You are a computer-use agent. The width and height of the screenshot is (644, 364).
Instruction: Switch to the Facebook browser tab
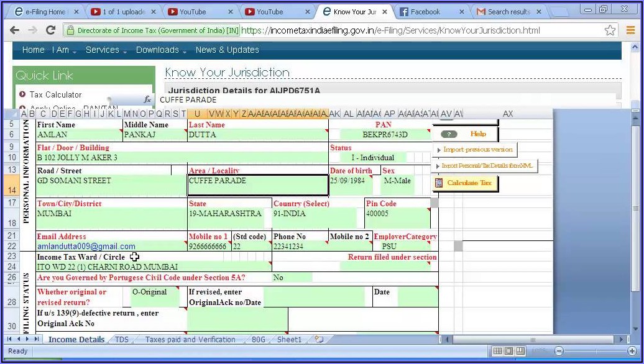[429, 11]
